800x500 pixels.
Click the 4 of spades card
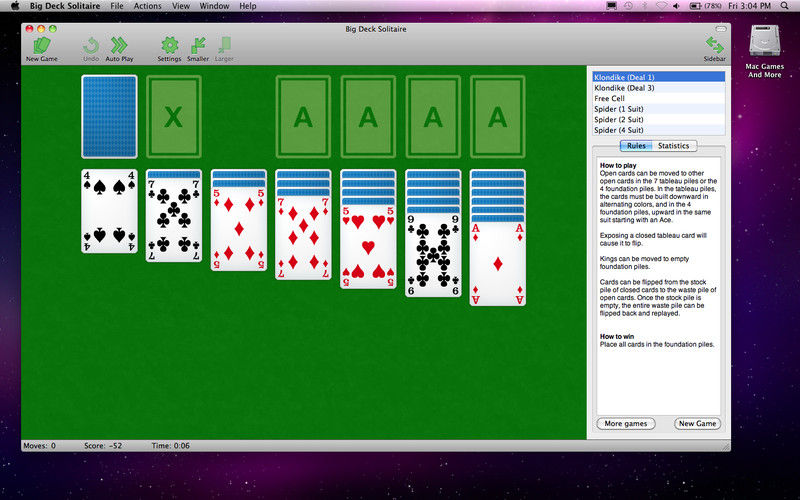[x=109, y=211]
